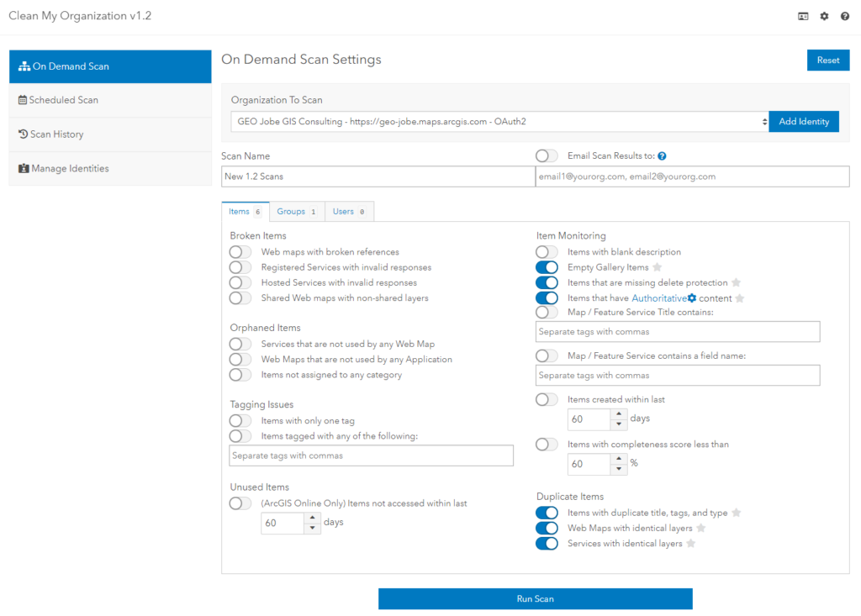Click the email scan results help icon
861x616 pixels.
pos(662,156)
